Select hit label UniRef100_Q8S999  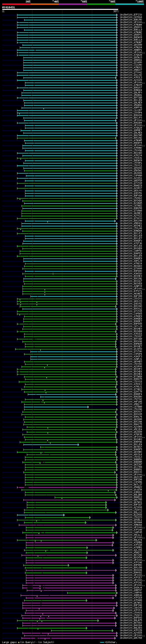[131, 45]
